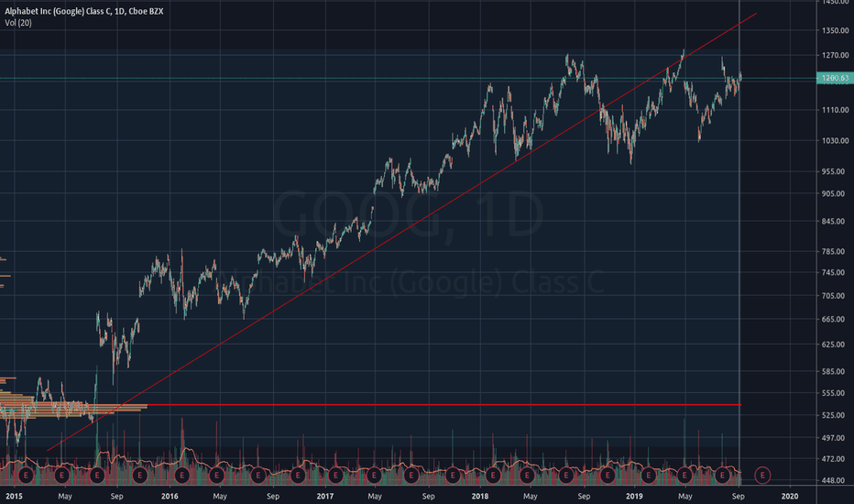Click the 2017 year label on time axis

pyautogui.click(x=325, y=496)
